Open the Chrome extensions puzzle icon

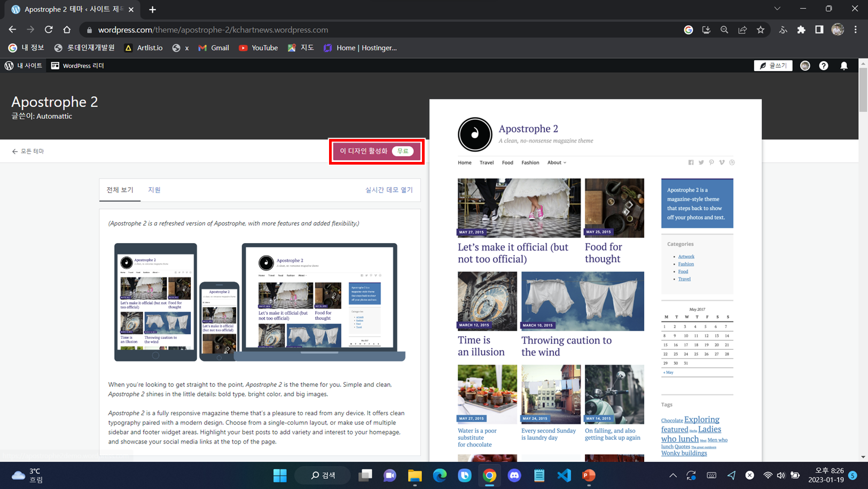tap(801, 30)
